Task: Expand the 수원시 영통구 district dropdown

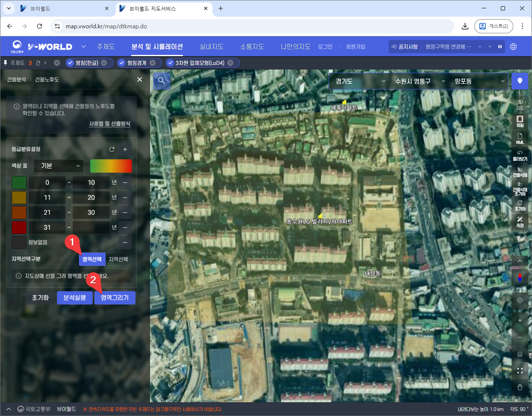Action: 420,81
